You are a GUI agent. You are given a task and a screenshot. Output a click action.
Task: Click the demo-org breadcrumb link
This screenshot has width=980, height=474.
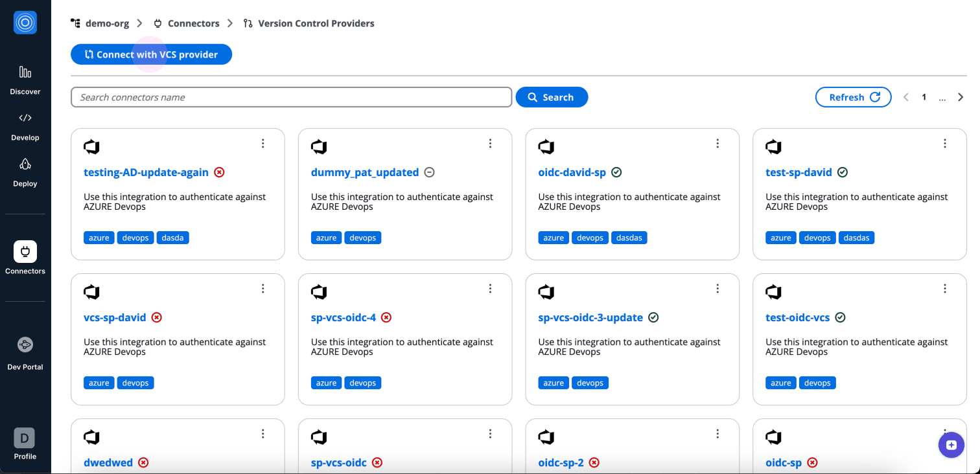pos(107,23)
